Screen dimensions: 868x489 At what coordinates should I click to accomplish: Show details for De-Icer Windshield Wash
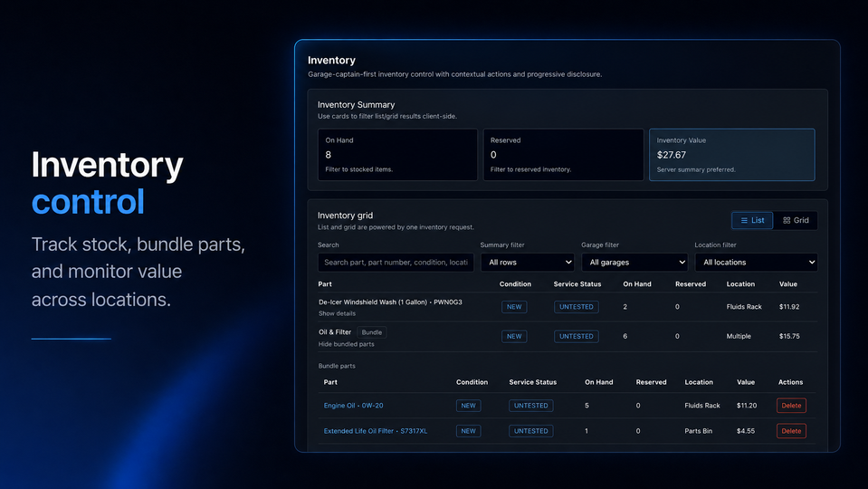pyautogui.click(x=337, y=313)
